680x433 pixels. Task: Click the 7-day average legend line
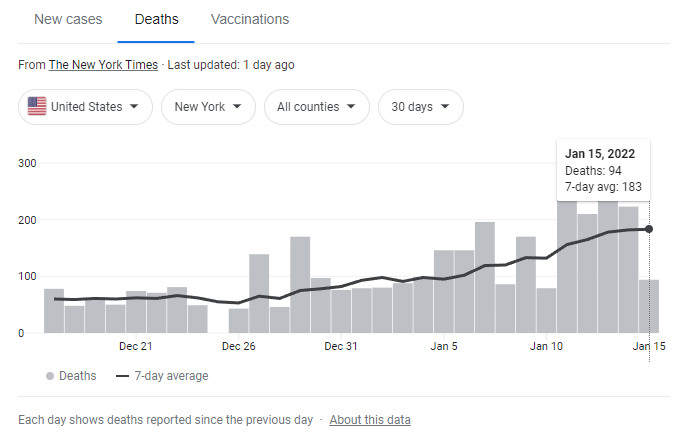(124, 376)
